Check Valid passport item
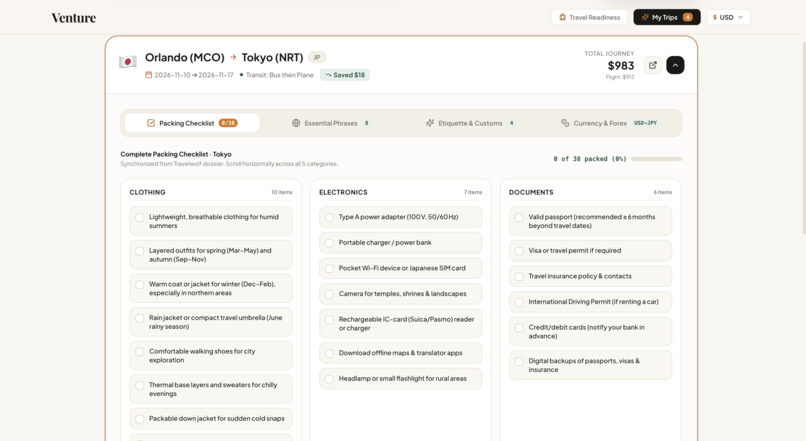806x441 pixels. coord(519,218)
